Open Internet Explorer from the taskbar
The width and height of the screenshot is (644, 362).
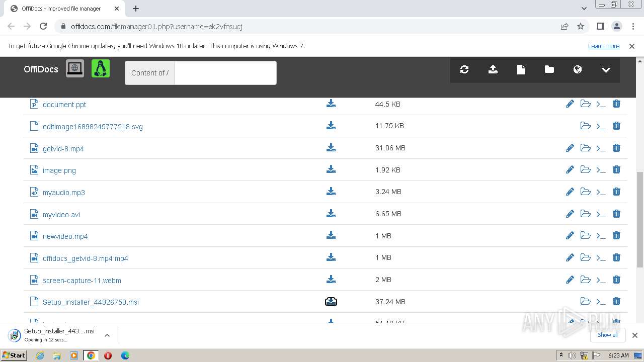click(40, 355)
